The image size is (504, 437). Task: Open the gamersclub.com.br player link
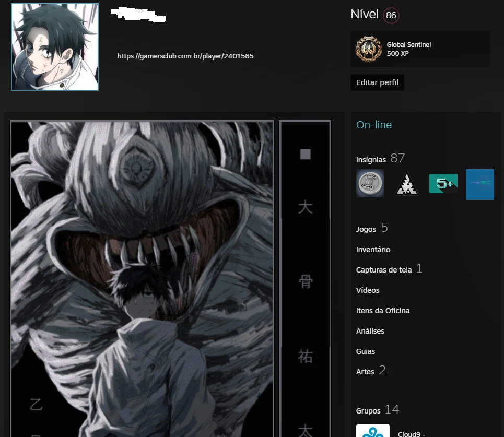(x=185, y=56)
